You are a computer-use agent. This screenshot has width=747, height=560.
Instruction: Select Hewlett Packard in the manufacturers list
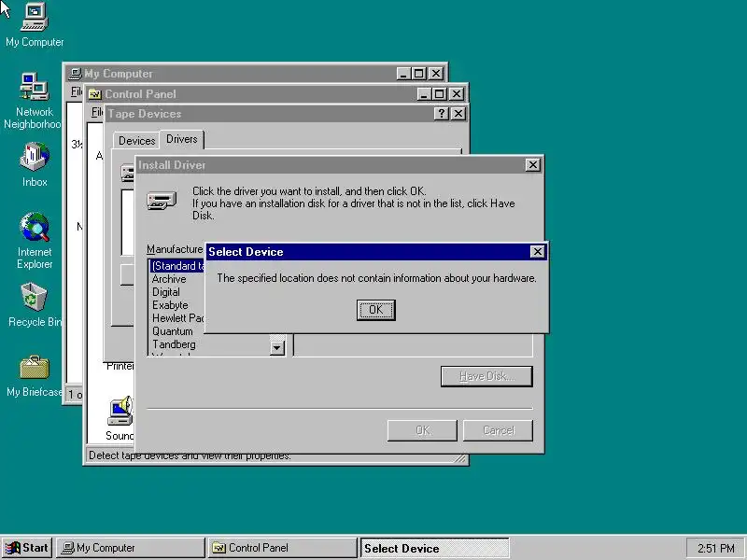[x=176, y=318]
